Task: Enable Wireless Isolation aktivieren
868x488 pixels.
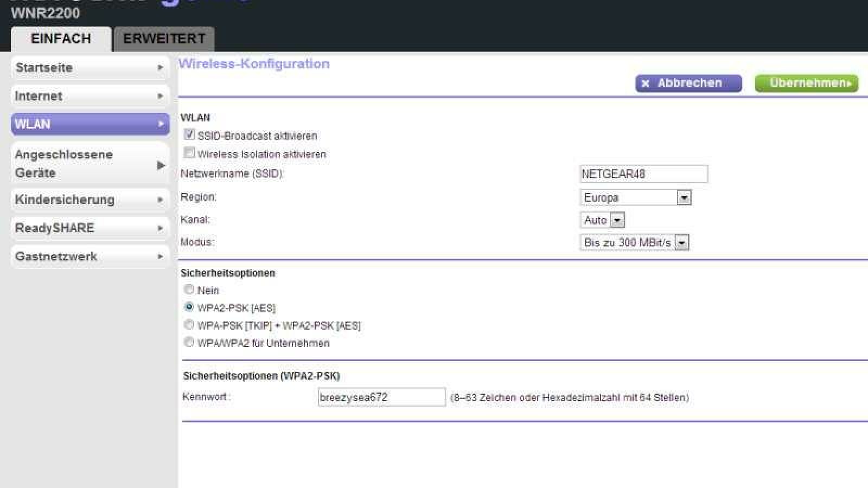Action: click(x=189, y=153)
